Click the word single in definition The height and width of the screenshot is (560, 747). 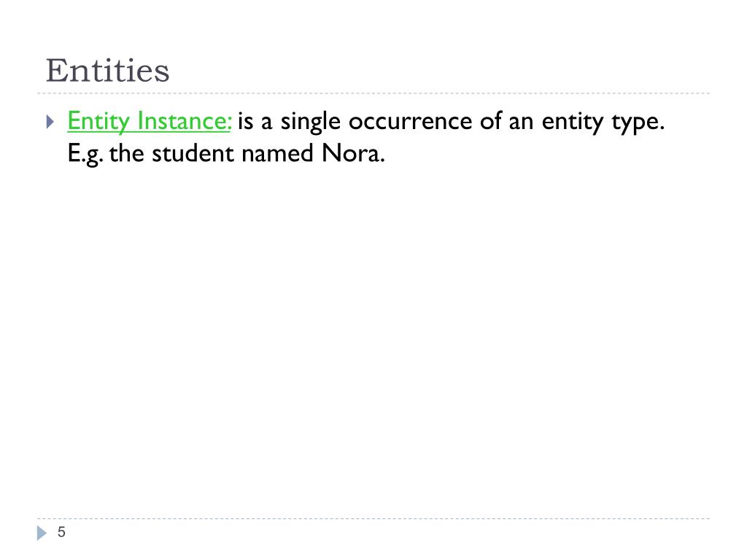(310, 122)
